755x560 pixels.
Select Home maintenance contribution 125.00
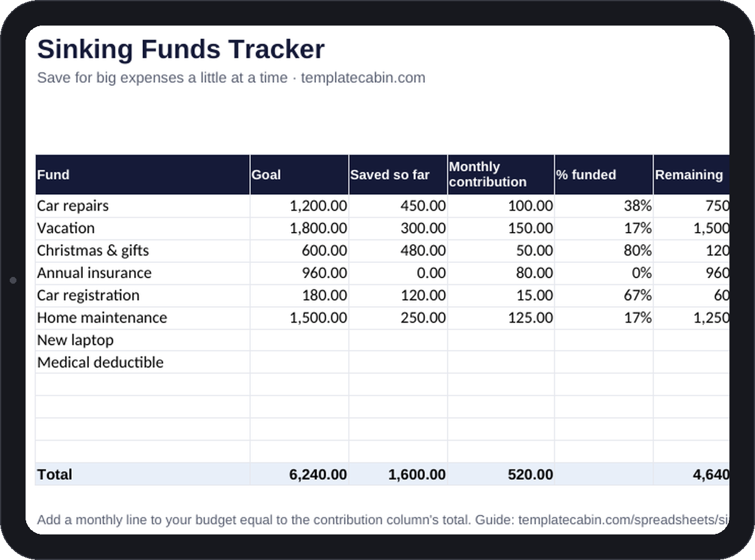click(x=501, y=318)
